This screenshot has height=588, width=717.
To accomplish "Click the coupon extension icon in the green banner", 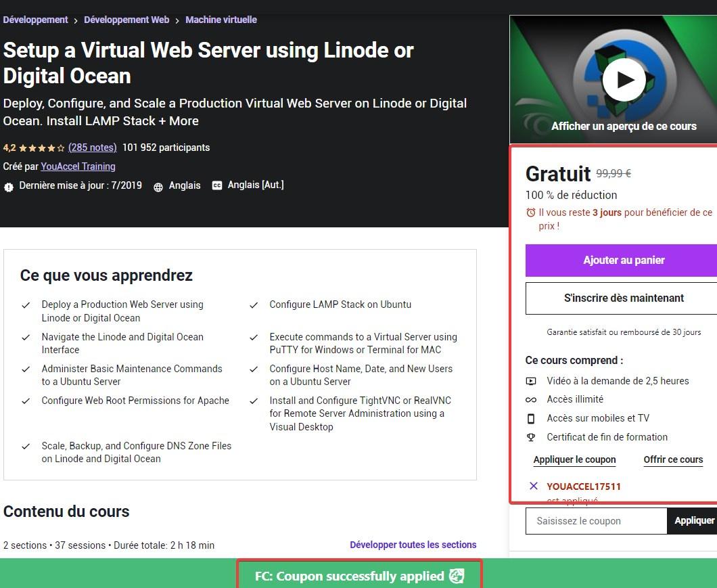I will click(457, 576).
